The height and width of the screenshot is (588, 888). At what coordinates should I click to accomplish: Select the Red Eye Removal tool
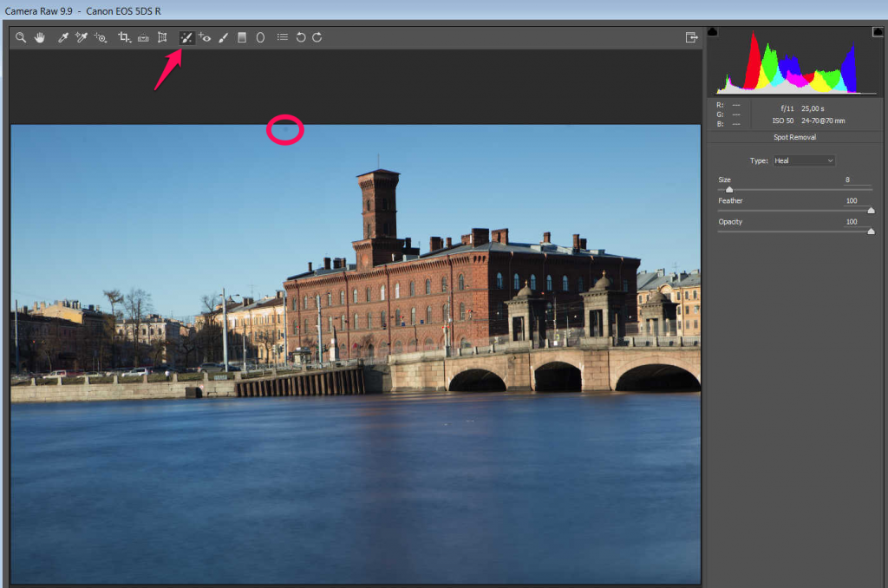point(205,38)
